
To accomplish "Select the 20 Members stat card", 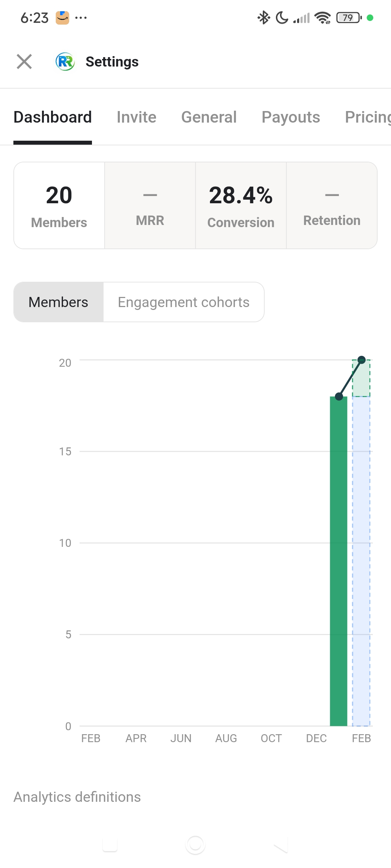I will tap(59, 205).
